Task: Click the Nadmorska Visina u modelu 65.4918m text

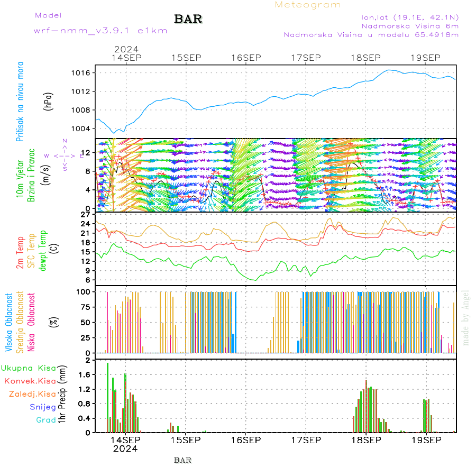Action: pyautogui.click(x=371, y=34)
